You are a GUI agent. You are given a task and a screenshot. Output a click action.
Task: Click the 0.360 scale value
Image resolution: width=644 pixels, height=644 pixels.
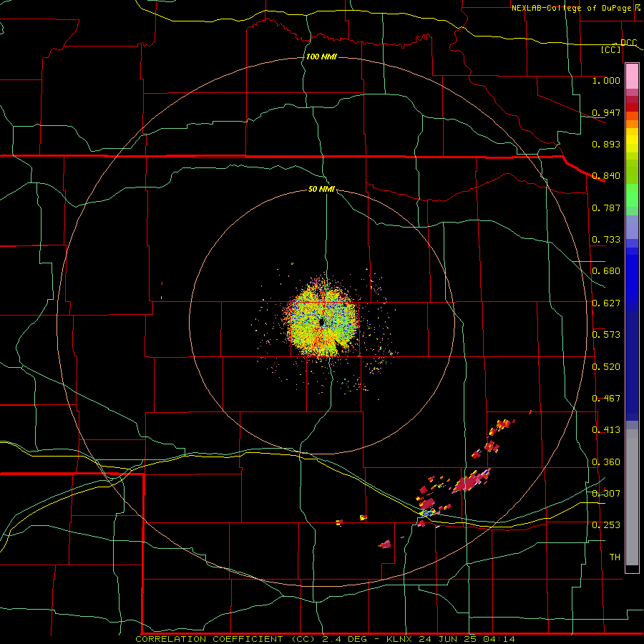click(x=606, y=462)
